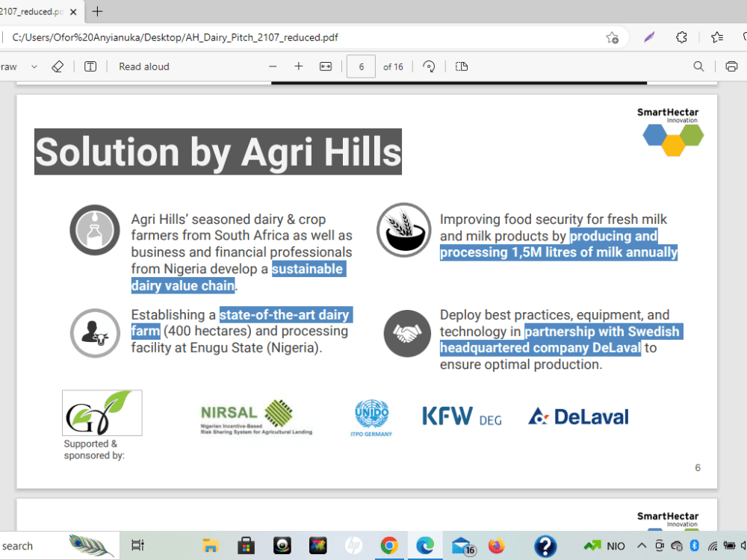747x560 pixels.
Task: Click highlighted text "state-of-the-art dairy farm"
Action: (x=242, y=323)
